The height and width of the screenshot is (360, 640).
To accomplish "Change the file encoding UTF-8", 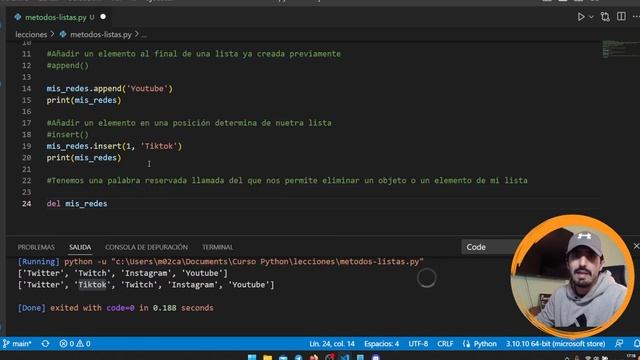I will click(x=418, y=344).
